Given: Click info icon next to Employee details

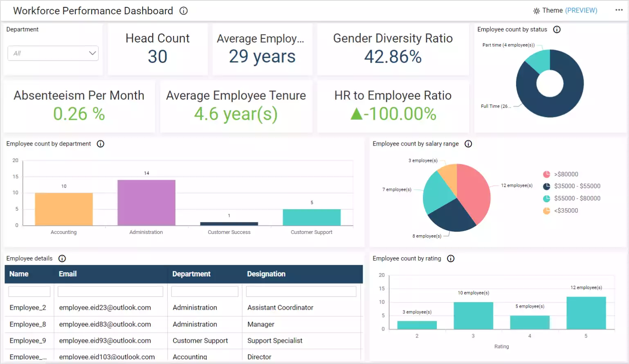Looking at the screenshot, I should click(x=62, y=258).
